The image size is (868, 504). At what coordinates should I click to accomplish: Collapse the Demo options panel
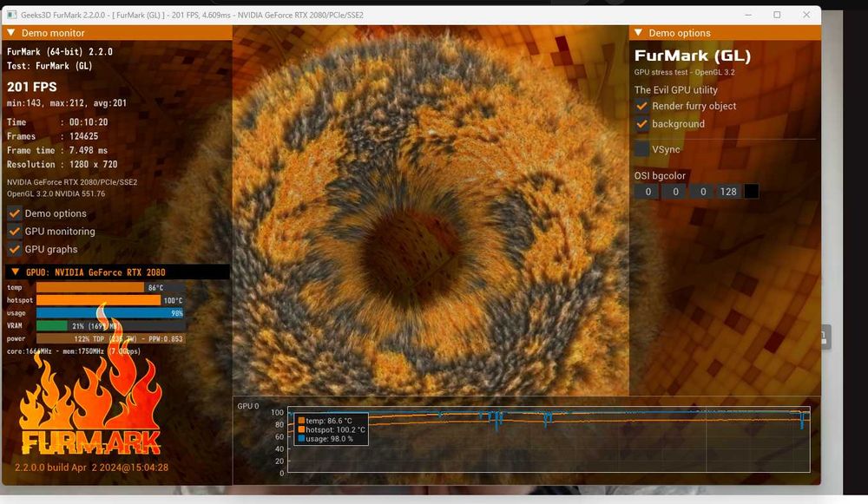pyautogui.click(x=638, y=33)
